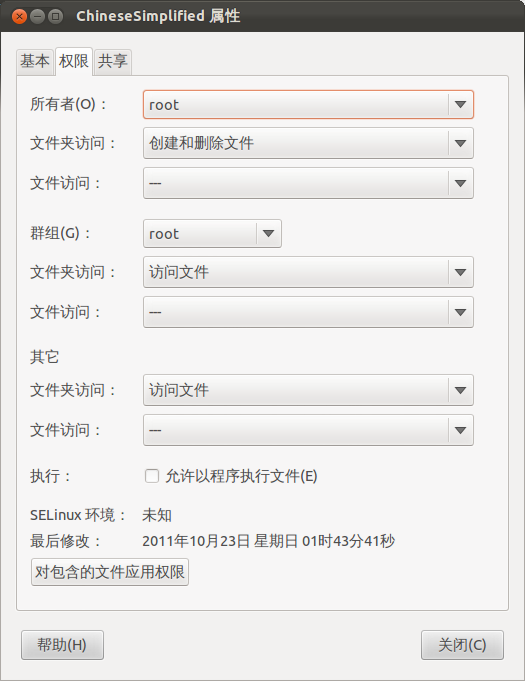Click 对包含的文件应用权限 button
Image resolution: width=525 pixels, height=681 pixels.
pyautogui.click(x=109, y=572)
